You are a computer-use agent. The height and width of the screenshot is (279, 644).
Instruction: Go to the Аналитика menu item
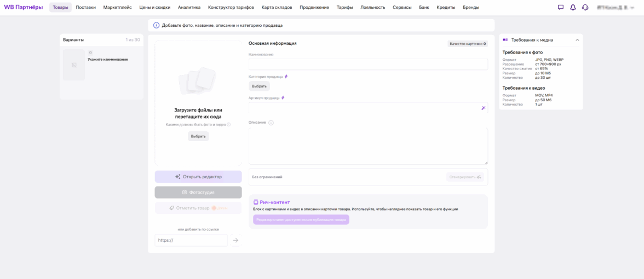[189, 8]
